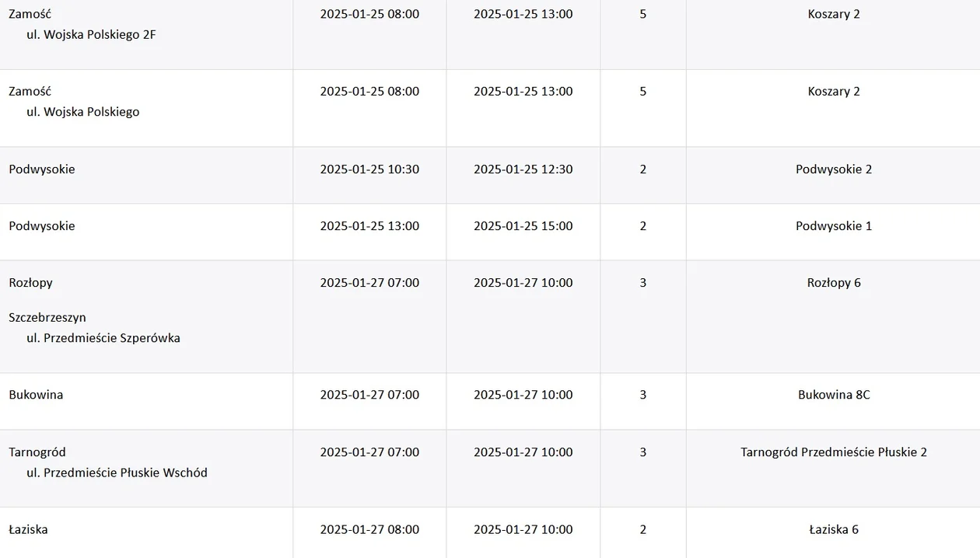Select the Szczebrzeszyn locality text

(x=47, y=318)
